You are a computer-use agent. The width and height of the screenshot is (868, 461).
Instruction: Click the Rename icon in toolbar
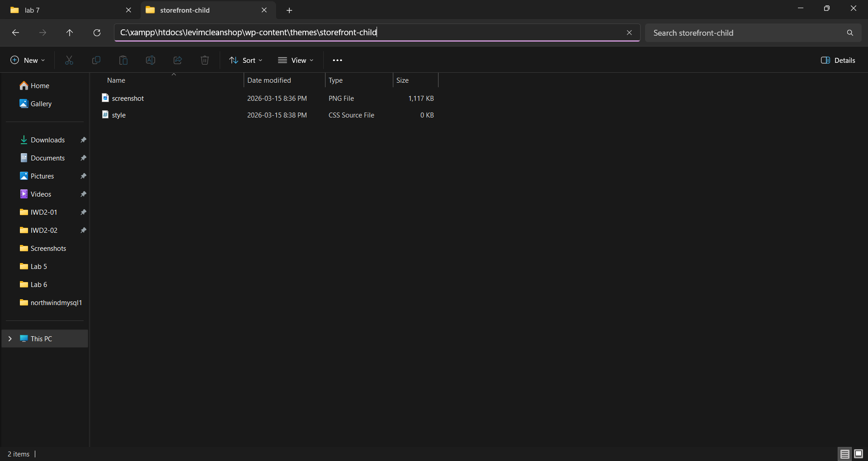pyautogui.click(x=151, y=60)
